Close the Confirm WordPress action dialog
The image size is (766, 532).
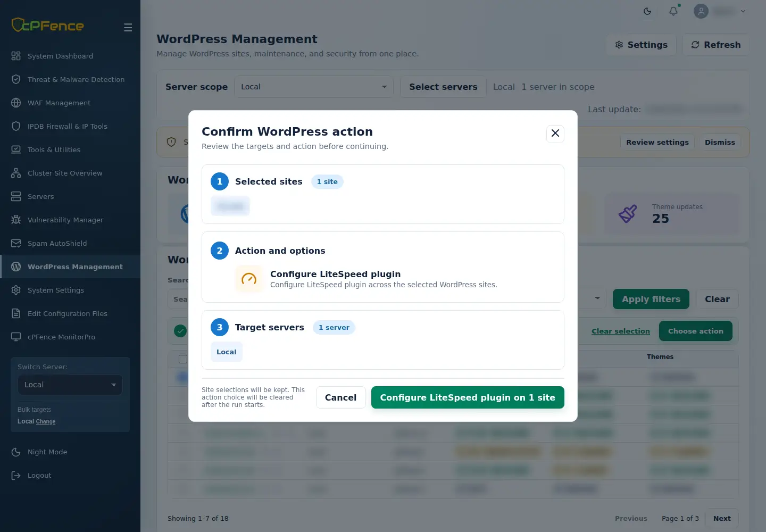coord(555,134)
